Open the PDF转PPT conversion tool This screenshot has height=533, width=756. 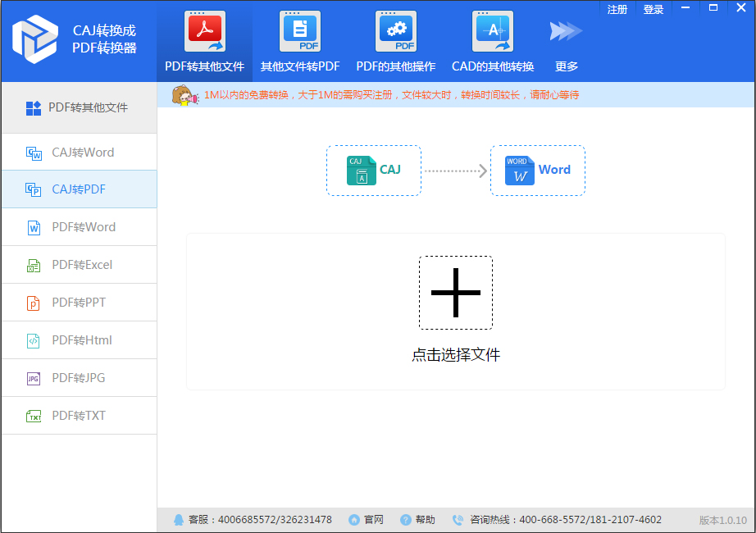click(x=79, y=303)
